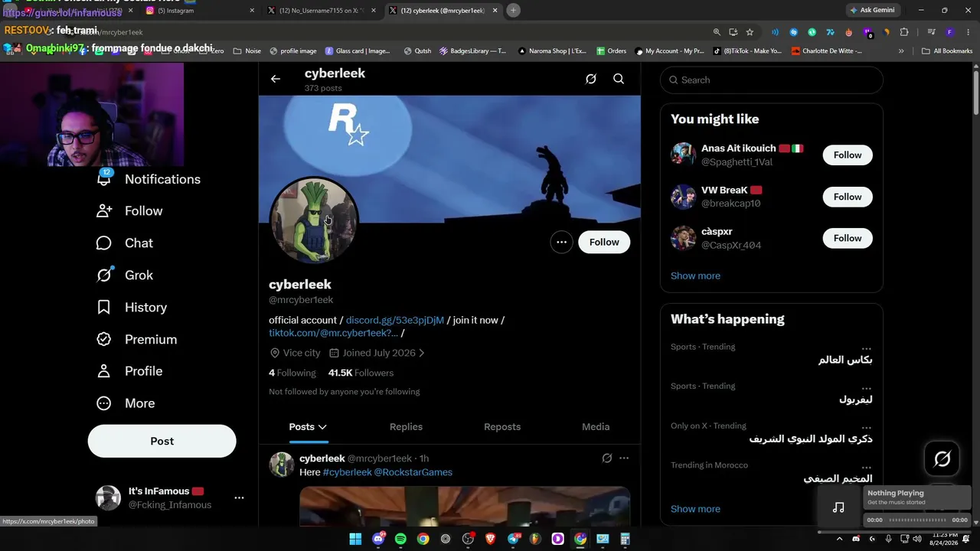
Task: Open Brave browser from the taskbar
Action: (x=491, y=539)
